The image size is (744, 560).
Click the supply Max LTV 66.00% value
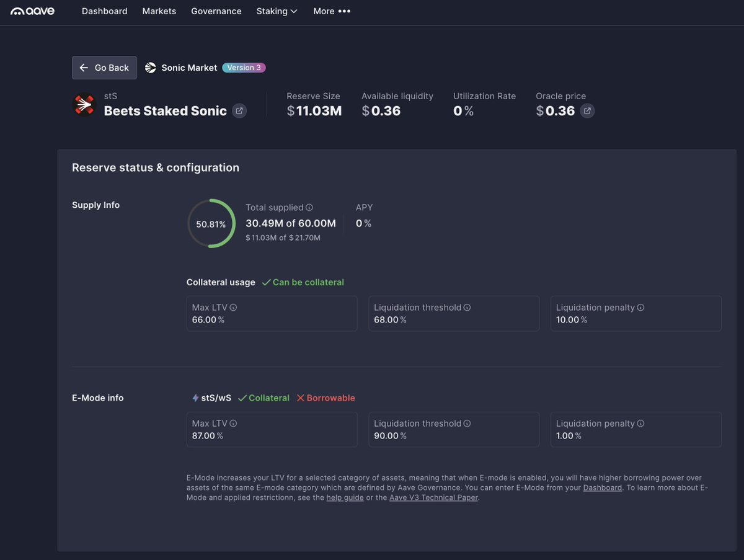tap(208, 320)
